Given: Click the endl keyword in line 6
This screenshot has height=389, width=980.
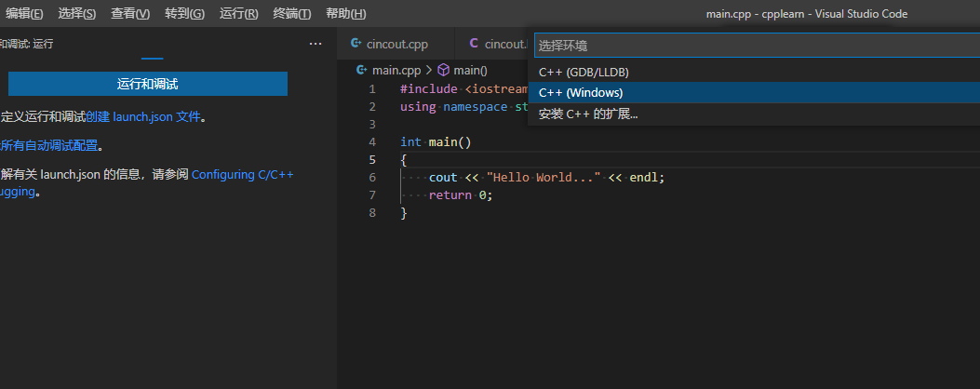Looking at the screenshot, I should pos(644,178).
